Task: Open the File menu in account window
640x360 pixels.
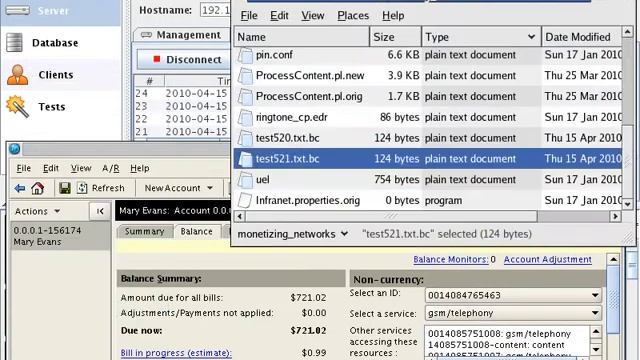Action: (24, 168)
